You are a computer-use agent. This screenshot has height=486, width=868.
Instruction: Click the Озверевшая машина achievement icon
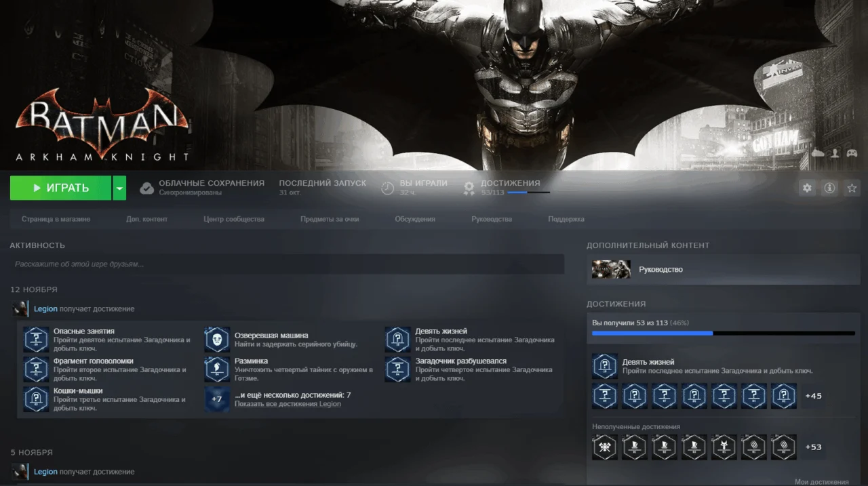217,339
